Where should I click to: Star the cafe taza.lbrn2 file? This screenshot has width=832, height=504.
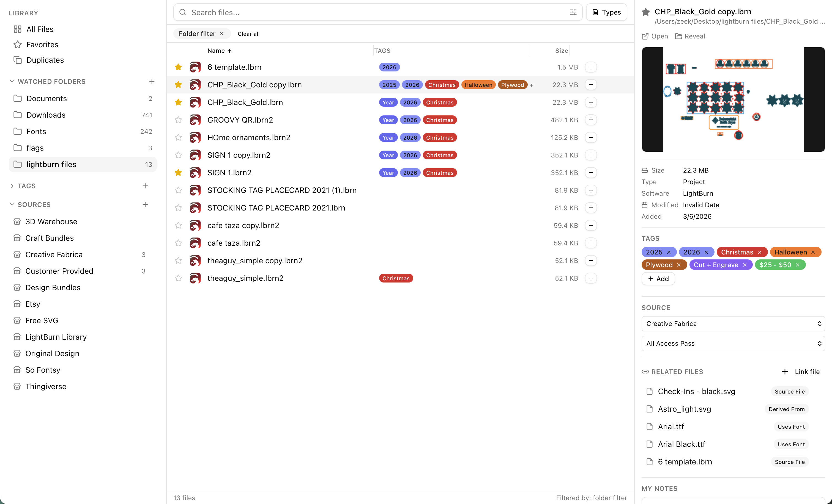tap(178, 243)
